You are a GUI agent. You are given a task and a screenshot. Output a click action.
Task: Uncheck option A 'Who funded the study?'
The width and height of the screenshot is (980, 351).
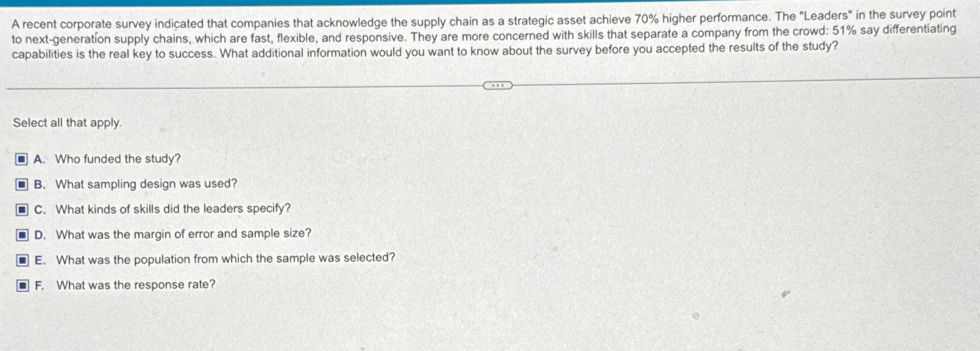pyautogui.click(x=21, y=159)
